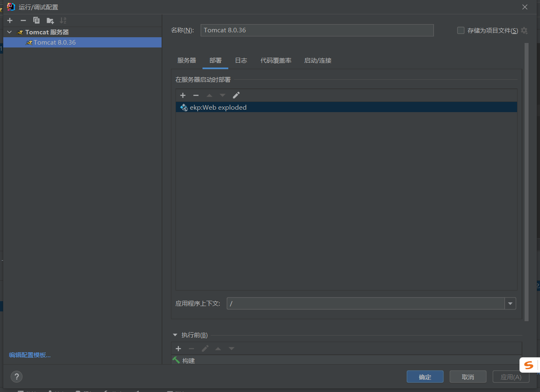Screen dimensions: 540x392
Task: Open the 启动/连接 tab
Action: pyautogui.click(x=318, y=61)
